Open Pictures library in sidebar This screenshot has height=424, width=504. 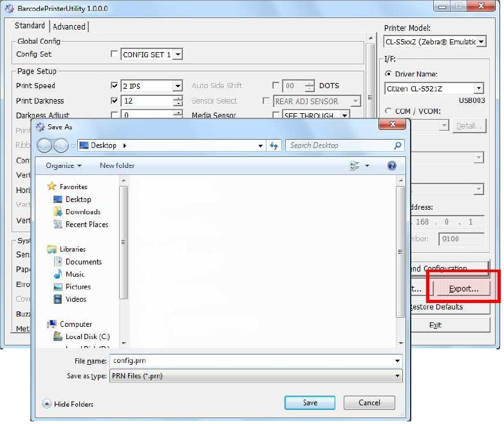click(77, 287)
